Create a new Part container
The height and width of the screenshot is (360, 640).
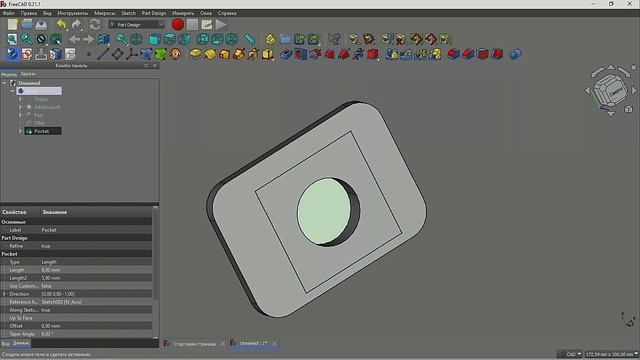point(271,39)
